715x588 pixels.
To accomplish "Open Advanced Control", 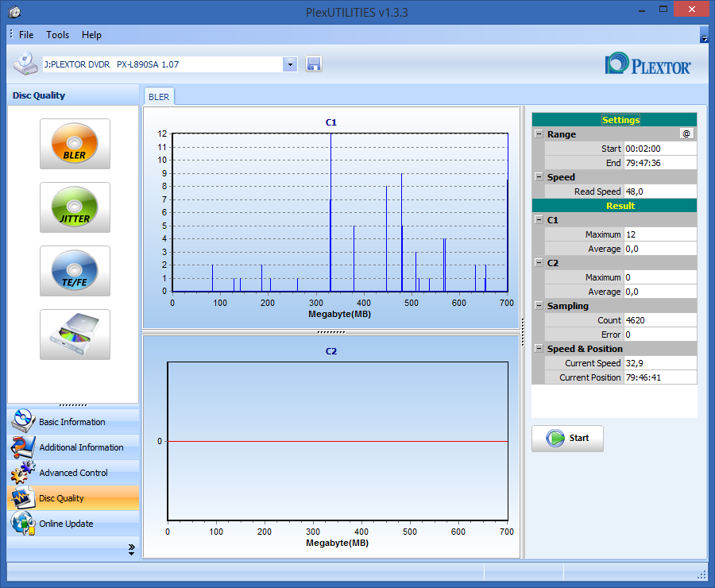I will tap(73, 473).
